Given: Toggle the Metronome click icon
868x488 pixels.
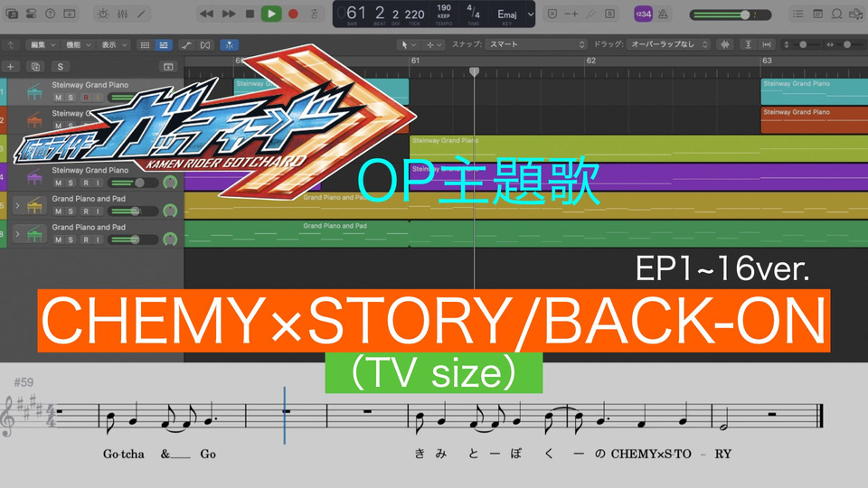Looking at the screenshot, I should click(663, 14).
